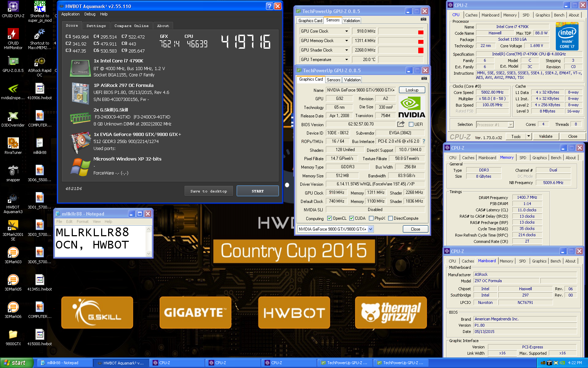Click the system tray clock

575,363
